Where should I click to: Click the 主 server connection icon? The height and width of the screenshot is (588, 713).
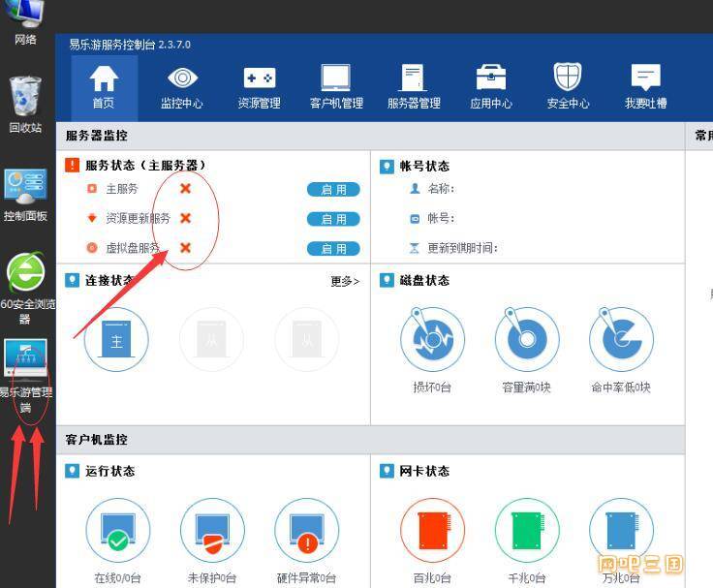pos(116,340)
